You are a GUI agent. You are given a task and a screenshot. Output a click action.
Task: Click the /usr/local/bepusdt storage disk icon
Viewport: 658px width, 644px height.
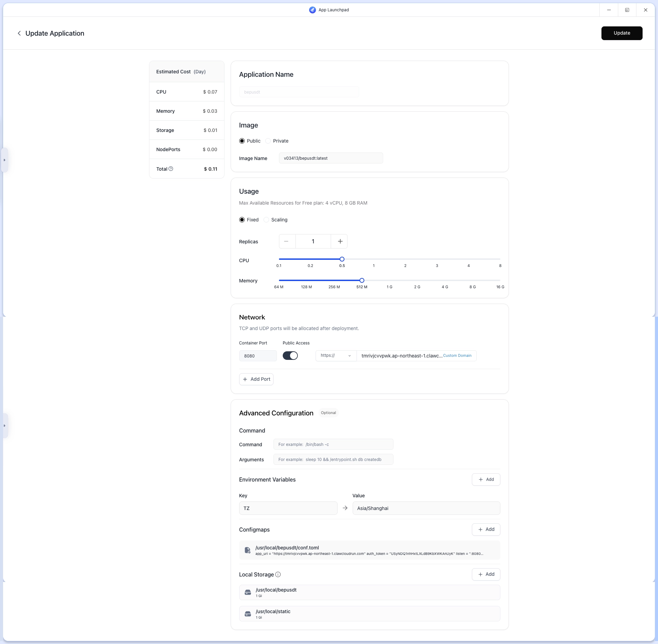click(x=248, y=592)
